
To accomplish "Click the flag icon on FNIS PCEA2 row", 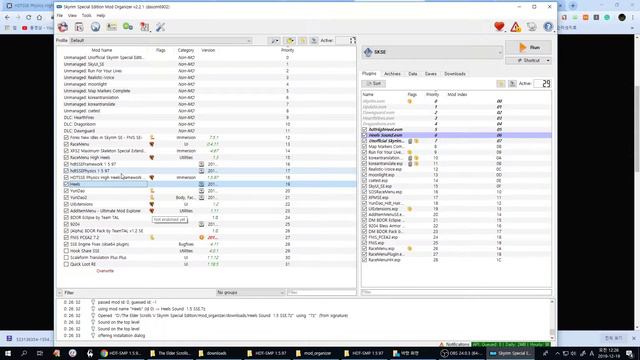I will click(152, 238).
